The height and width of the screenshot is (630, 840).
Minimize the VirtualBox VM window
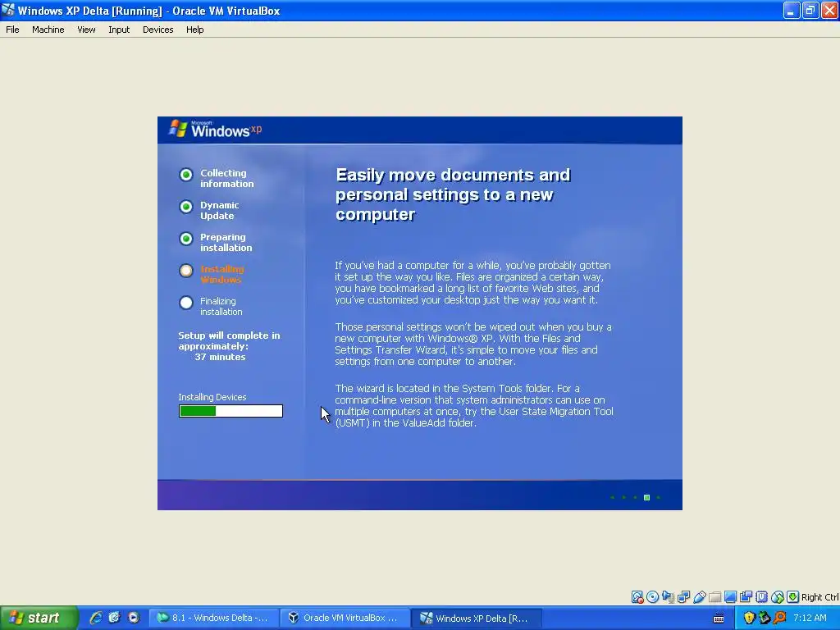click(x=792, y=10)
